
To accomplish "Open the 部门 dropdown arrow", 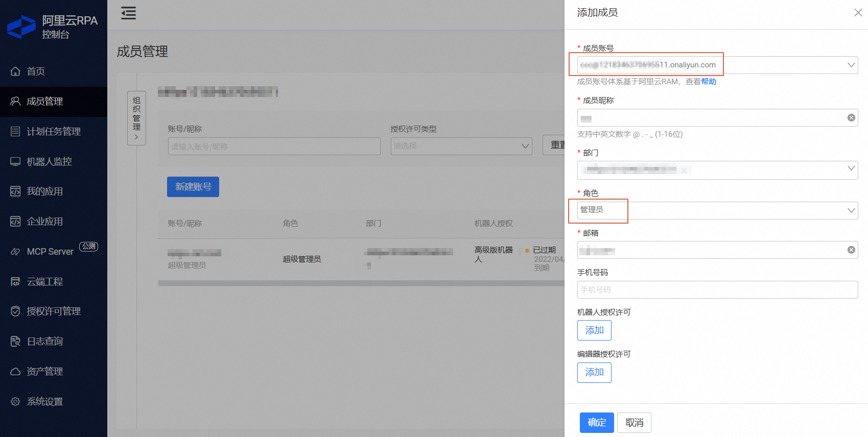I will click(x=851, y=168).
